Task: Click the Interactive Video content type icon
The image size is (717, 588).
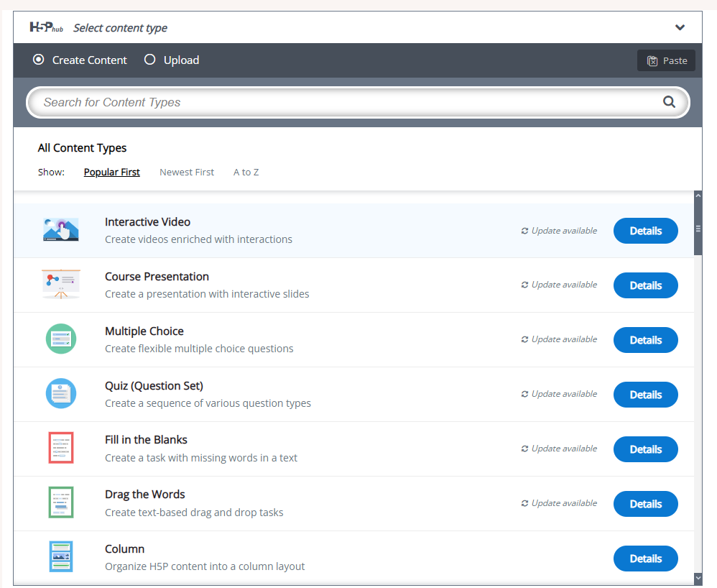Action: click(61, 230)
